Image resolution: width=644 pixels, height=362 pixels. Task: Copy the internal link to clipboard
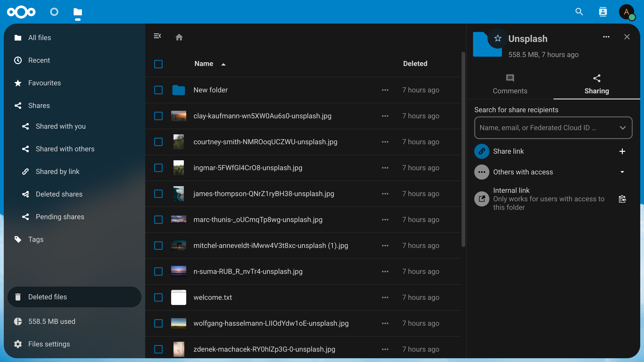622,199
